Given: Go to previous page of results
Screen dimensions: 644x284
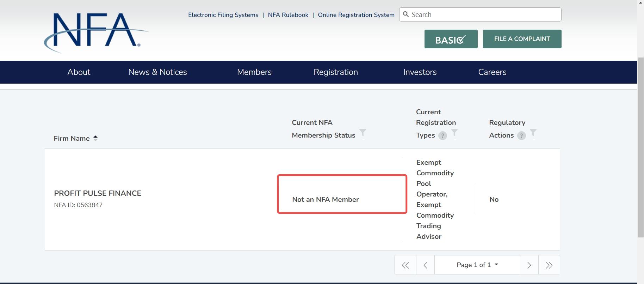Looking at the screenshot, I should coord(425,265).
